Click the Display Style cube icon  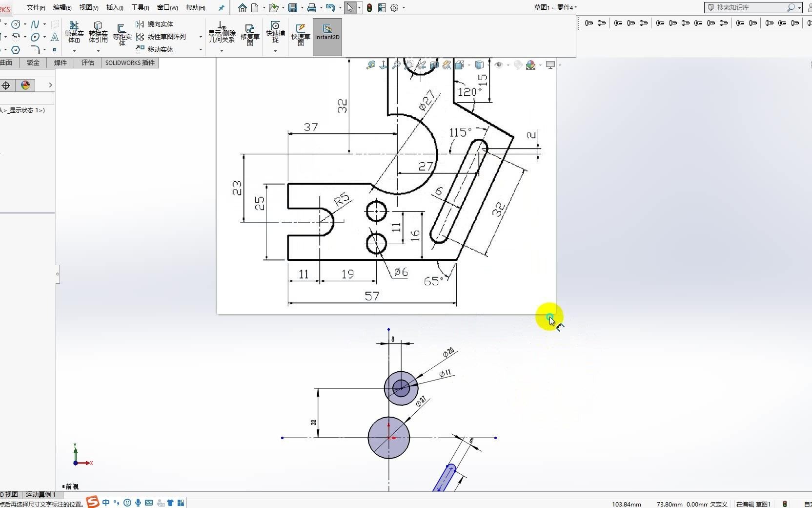click(x=479, y=65)
